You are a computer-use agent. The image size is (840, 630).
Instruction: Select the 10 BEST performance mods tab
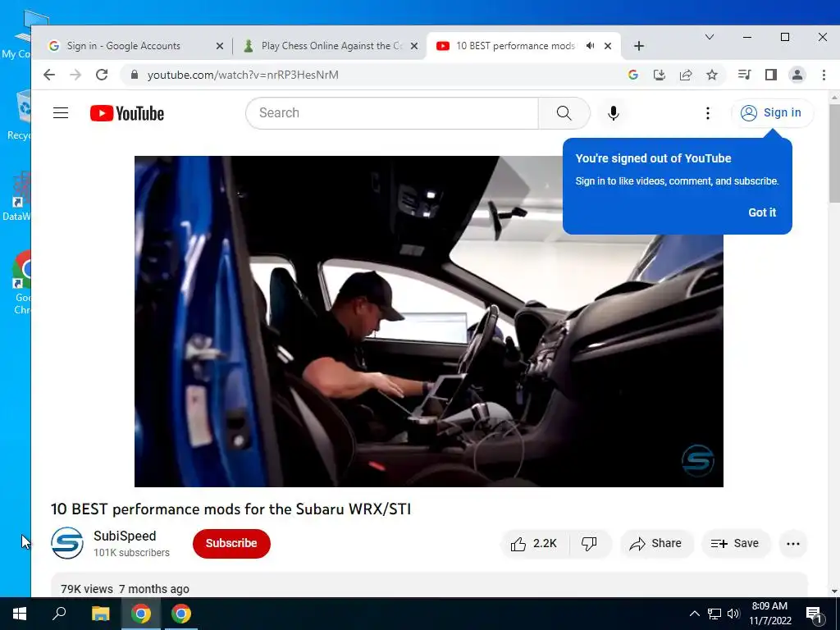(x=515, y=46)
